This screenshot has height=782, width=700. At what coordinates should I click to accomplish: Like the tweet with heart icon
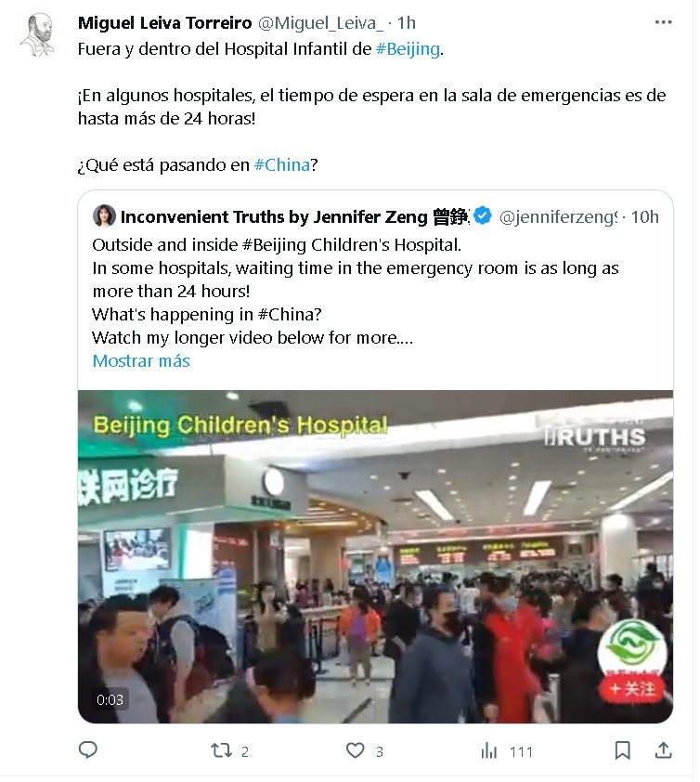[x=355, y=750]
